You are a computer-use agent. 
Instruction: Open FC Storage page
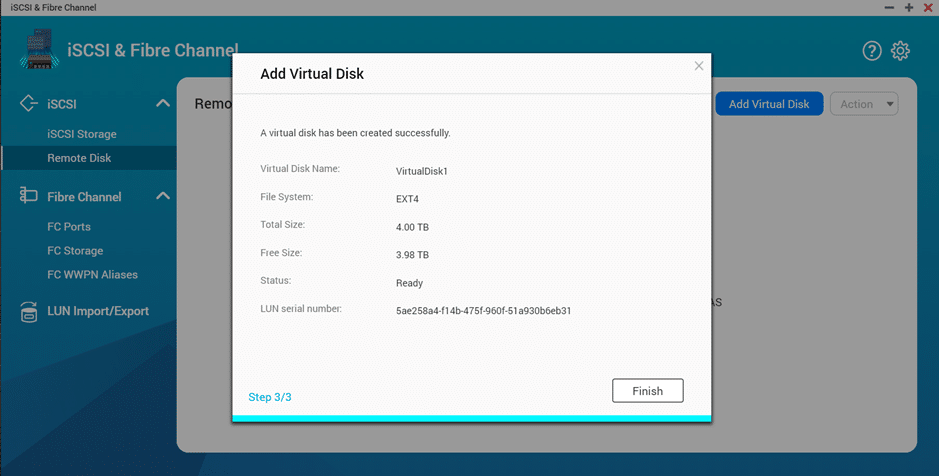tap(75, 251)
